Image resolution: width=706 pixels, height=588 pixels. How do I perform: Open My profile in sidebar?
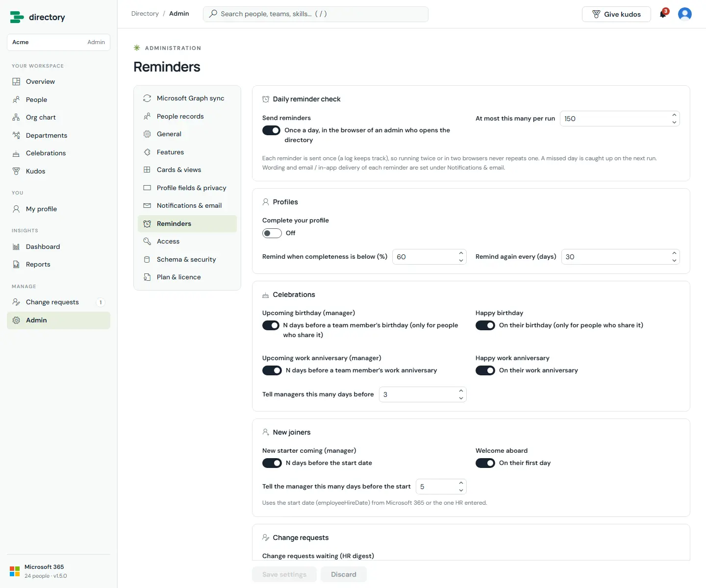58,209
